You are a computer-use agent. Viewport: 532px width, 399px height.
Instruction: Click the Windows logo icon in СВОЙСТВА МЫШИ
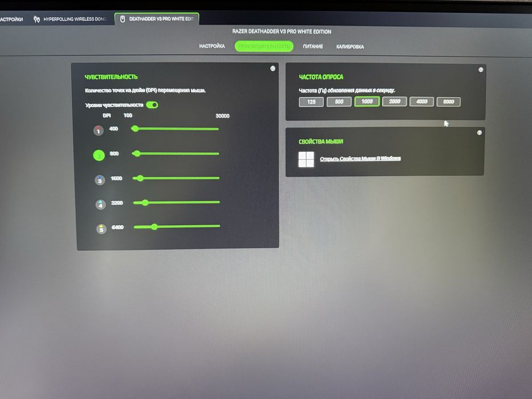306,159
